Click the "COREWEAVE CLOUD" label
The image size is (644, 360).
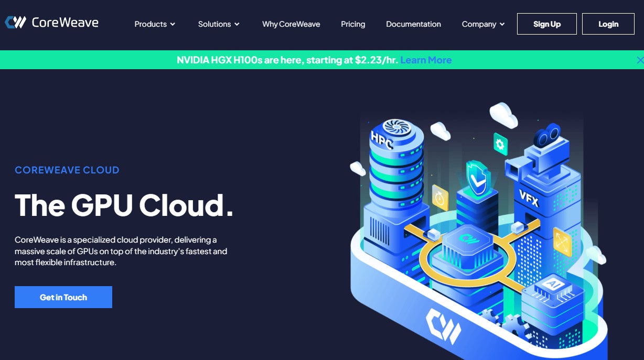pyautogui.click(x=67, y=170)
